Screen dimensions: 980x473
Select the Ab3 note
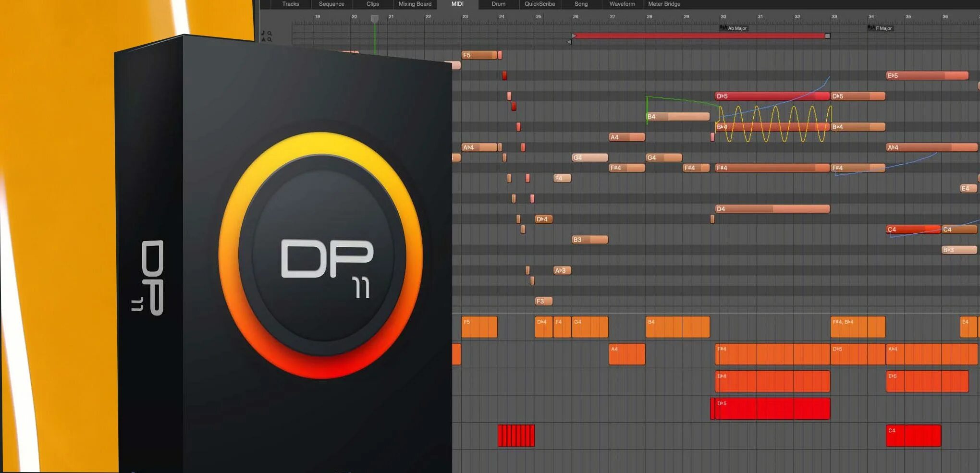point(563,270)
